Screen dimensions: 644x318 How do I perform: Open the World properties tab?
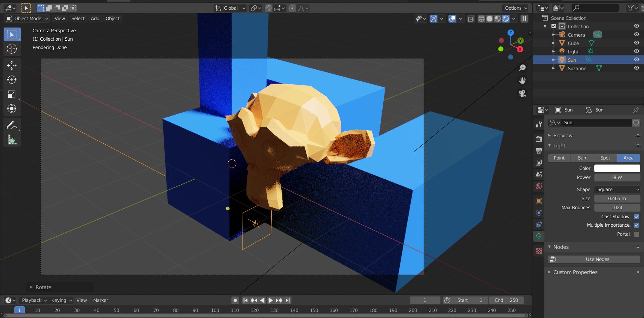pyautogui.click(x=539, y=186)
